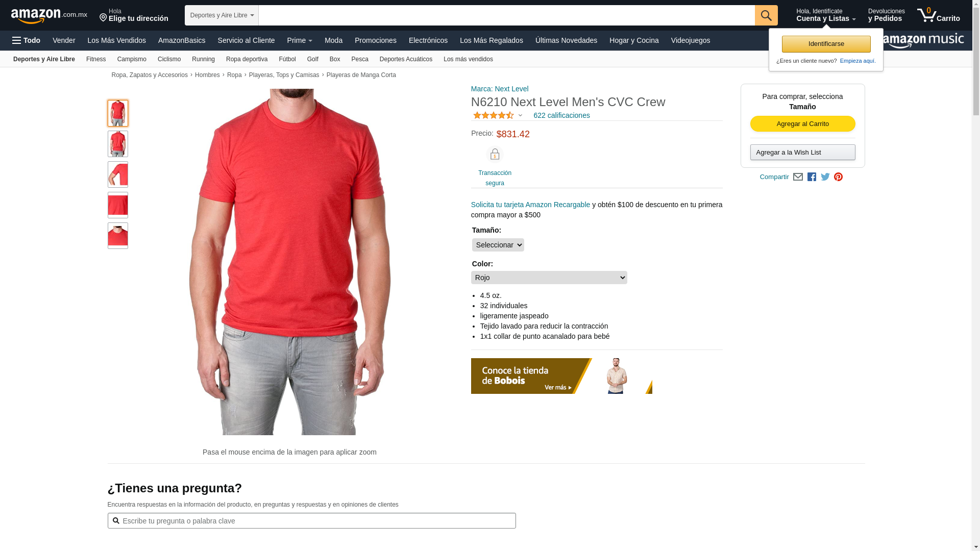The height and width of the screenshot is (551, 980).
Task: Open the Todo hamburger menu
Action: coord(27,40)
